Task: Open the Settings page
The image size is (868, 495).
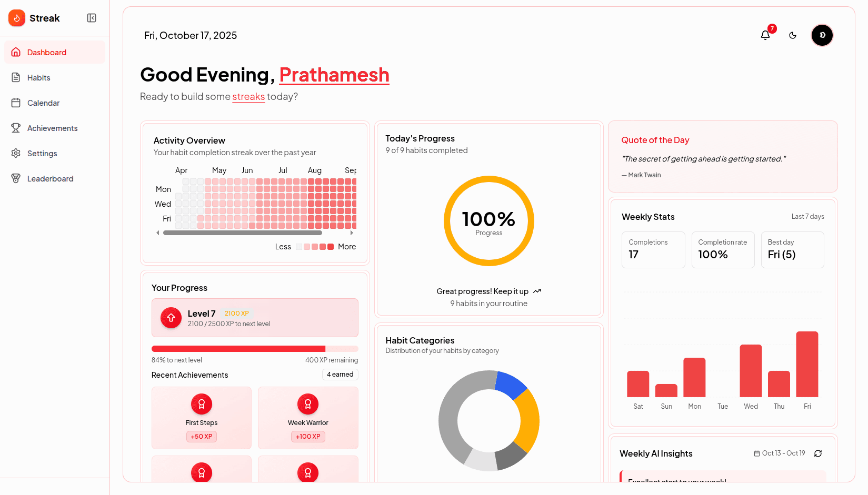Action: click(42, 154)
